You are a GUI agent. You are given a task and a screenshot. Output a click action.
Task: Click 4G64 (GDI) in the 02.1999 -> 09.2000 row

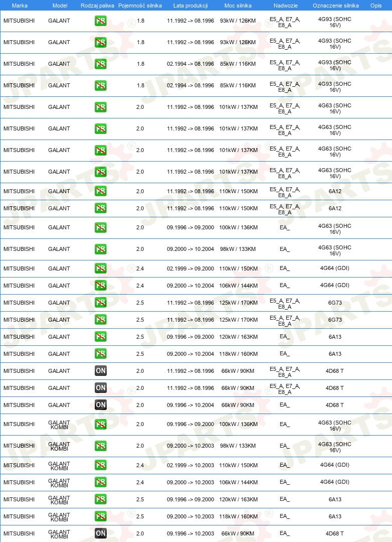335,268
